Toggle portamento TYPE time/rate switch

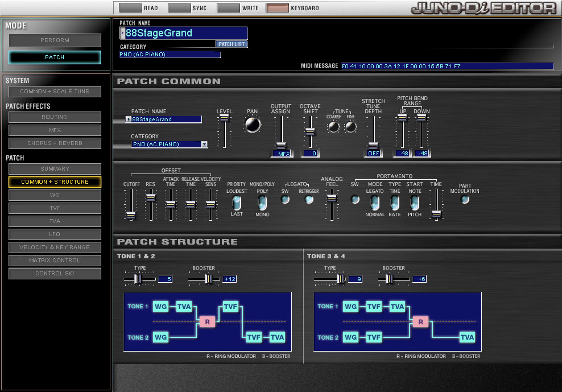click(395, 203)
